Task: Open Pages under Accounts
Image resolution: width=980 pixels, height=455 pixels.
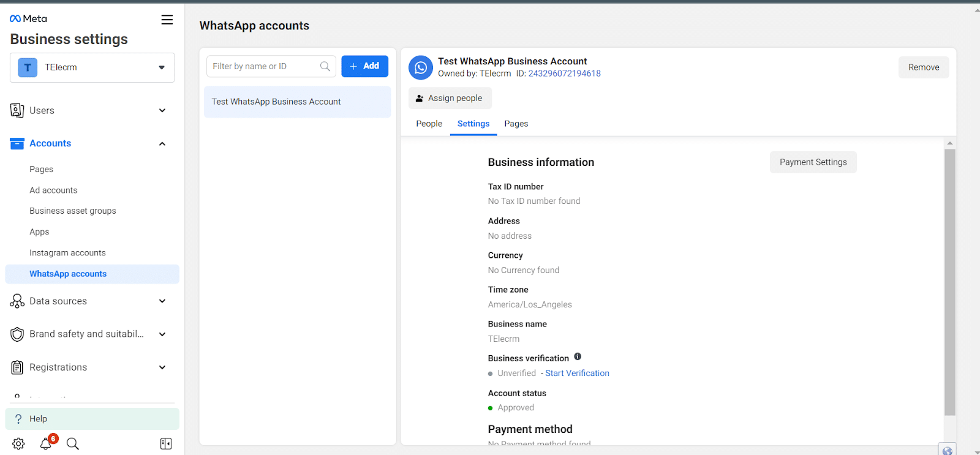Action: click(x=41, y=169)
